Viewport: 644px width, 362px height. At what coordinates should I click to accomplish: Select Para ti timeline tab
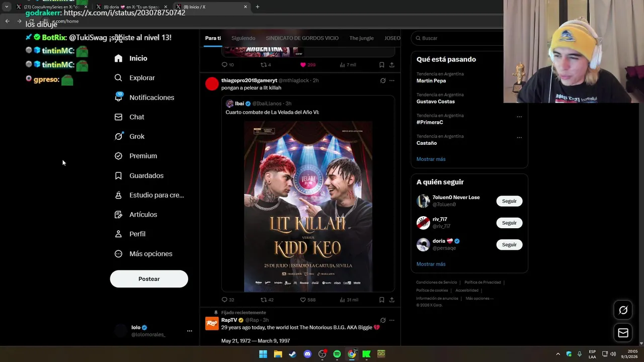pos(213,38)
